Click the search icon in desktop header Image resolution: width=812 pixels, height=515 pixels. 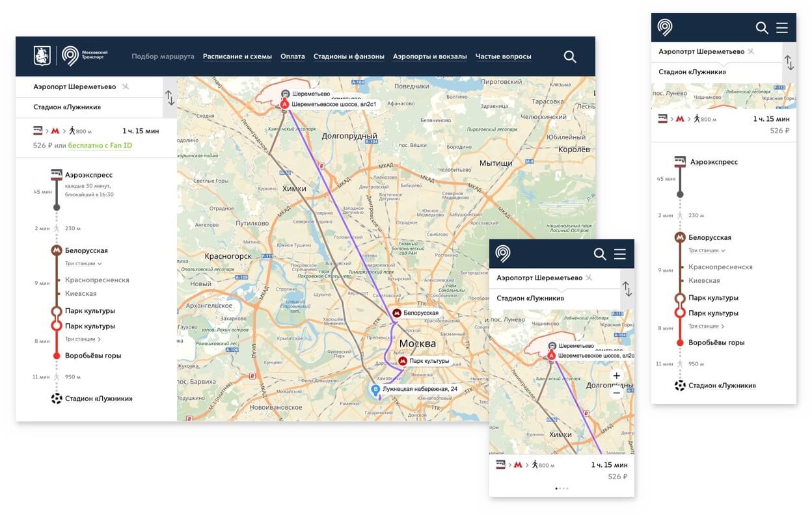[570, 57]
